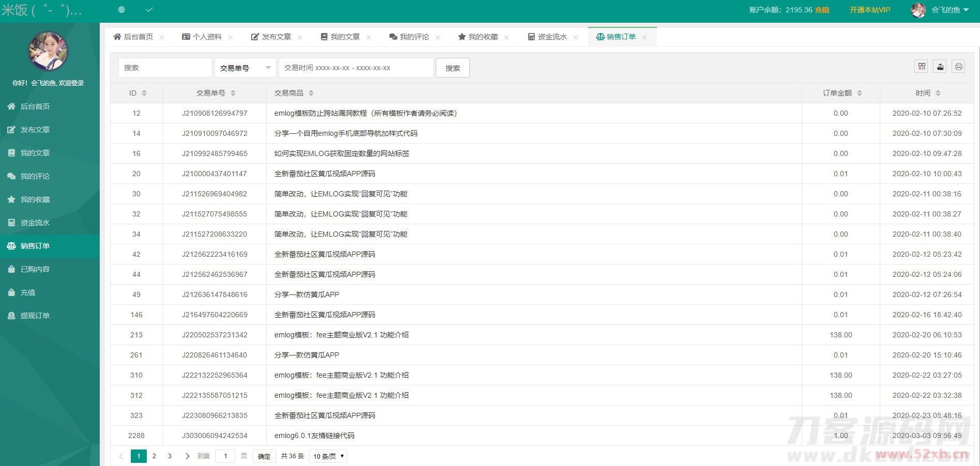Screen dimensions: 980x466
Task: Click the export table icon
Action: tap(940, 67)
